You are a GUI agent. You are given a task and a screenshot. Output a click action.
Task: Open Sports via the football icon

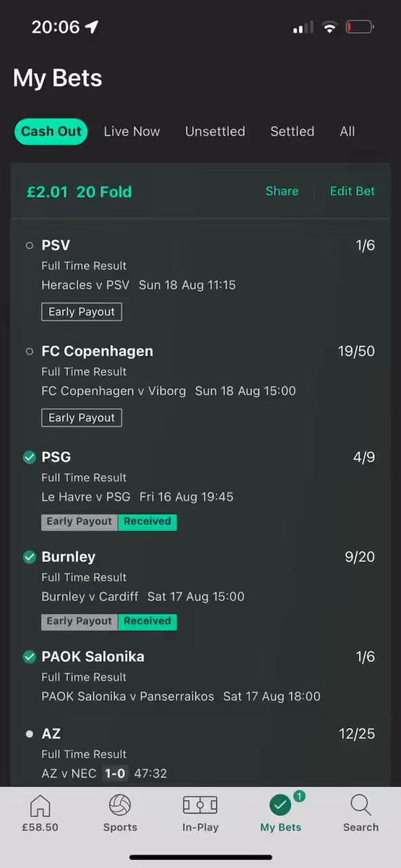(120, 805)
